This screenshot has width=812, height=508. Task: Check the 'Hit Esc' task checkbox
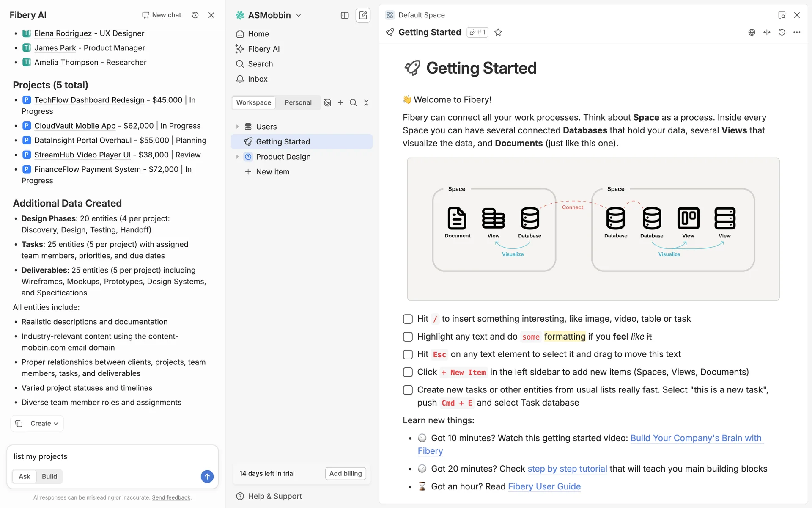coord(408,355)
